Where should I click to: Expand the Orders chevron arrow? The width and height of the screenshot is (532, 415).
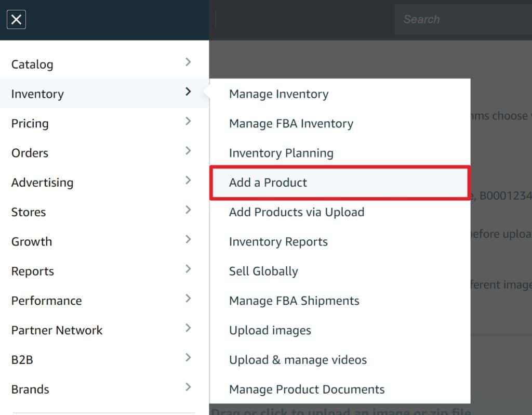[x=188, y=151]
